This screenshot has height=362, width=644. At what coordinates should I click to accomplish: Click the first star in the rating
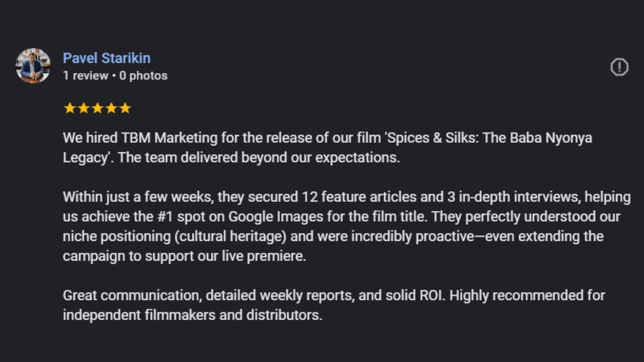click(x=70, y=108)
